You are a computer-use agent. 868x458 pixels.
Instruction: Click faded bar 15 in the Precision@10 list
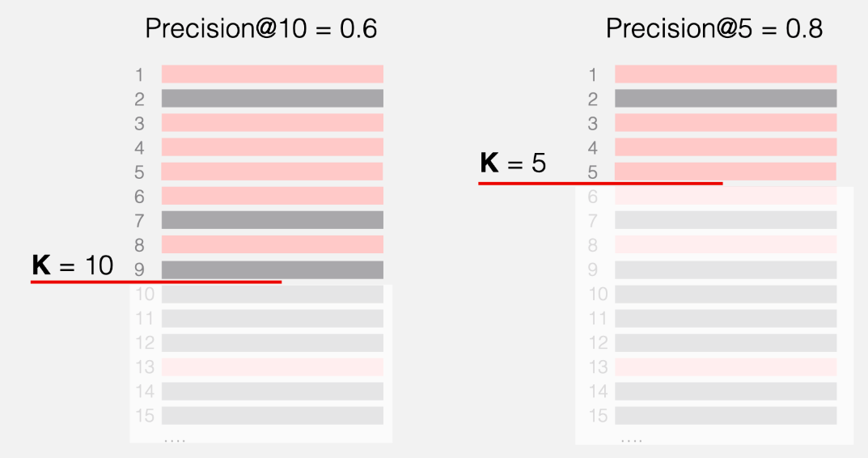272,416
